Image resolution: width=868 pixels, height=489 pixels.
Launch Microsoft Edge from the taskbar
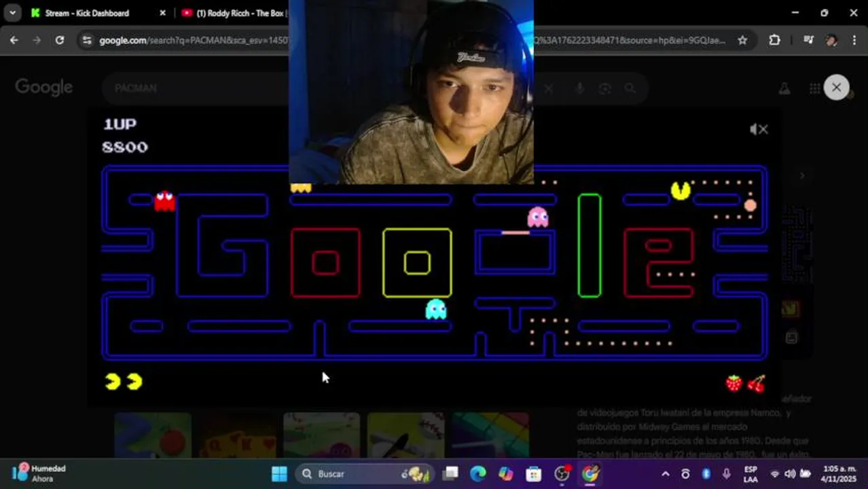478,473
